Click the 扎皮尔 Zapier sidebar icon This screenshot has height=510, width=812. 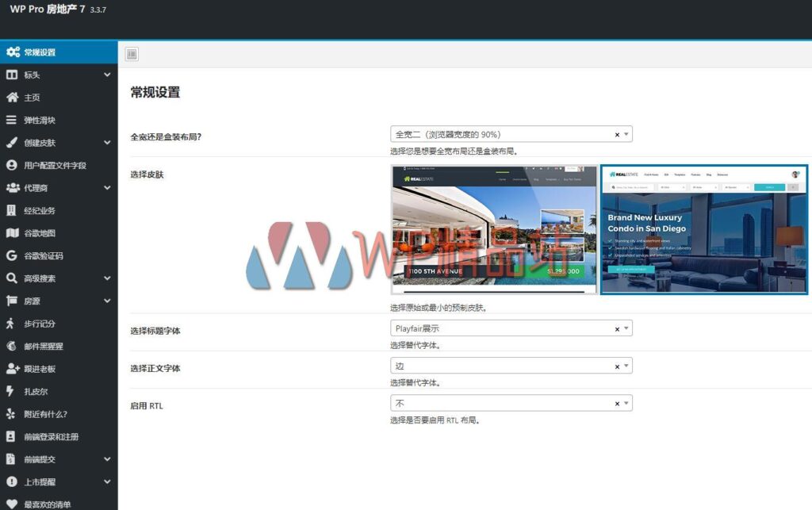(x=13, y=391)
